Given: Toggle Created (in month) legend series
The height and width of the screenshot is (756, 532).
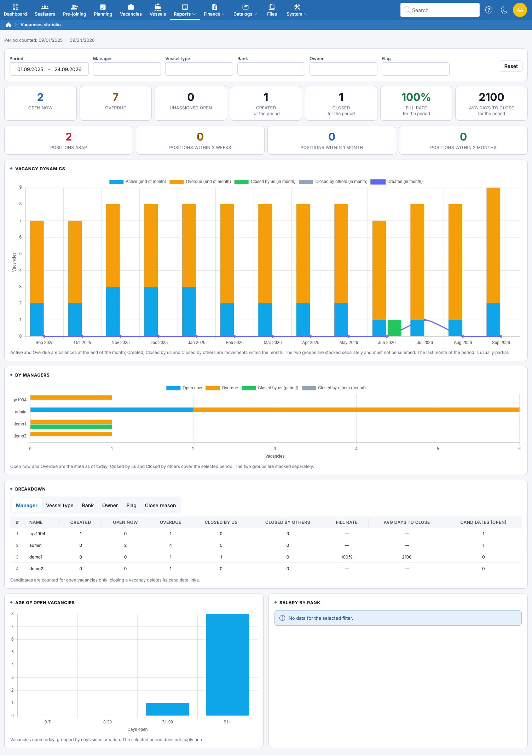Looking at the screenshot, I should [x=397, y=182].
